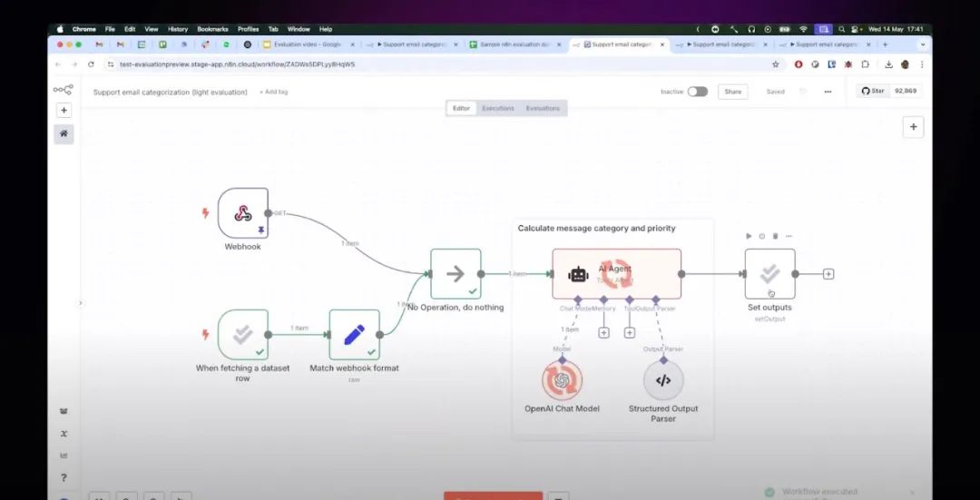Click the 92,869 star count
The image size is (980, 500).
(906, 92)
